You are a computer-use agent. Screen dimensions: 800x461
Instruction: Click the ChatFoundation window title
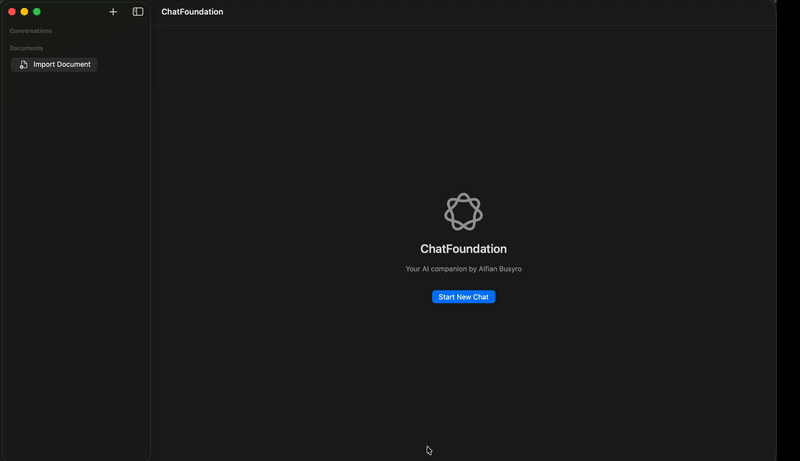click(192, 12)
